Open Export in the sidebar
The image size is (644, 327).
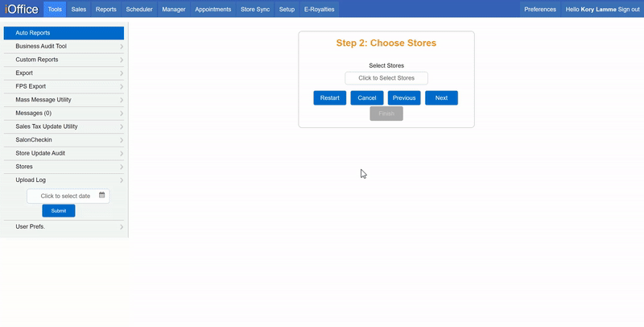[x=64, y=73]
